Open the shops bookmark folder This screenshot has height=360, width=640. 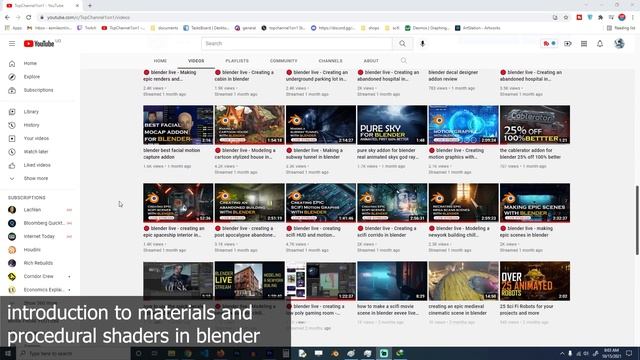(x=370, y=28)
